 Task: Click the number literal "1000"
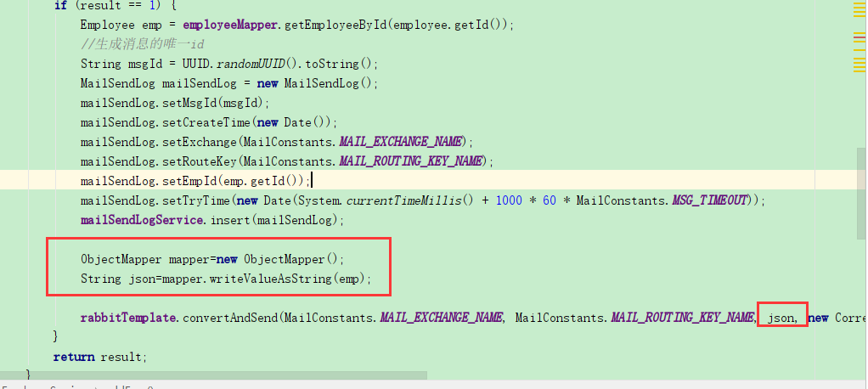[509, 200]
